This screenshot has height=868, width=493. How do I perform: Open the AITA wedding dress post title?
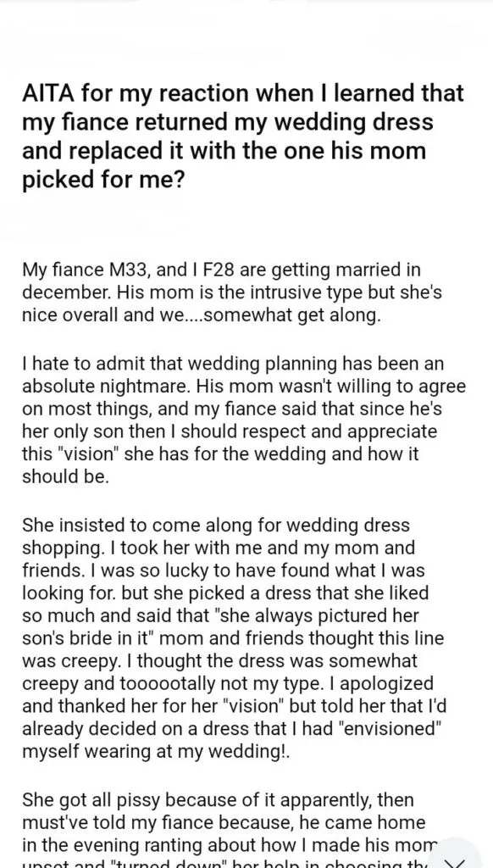(x=243, y=136)
